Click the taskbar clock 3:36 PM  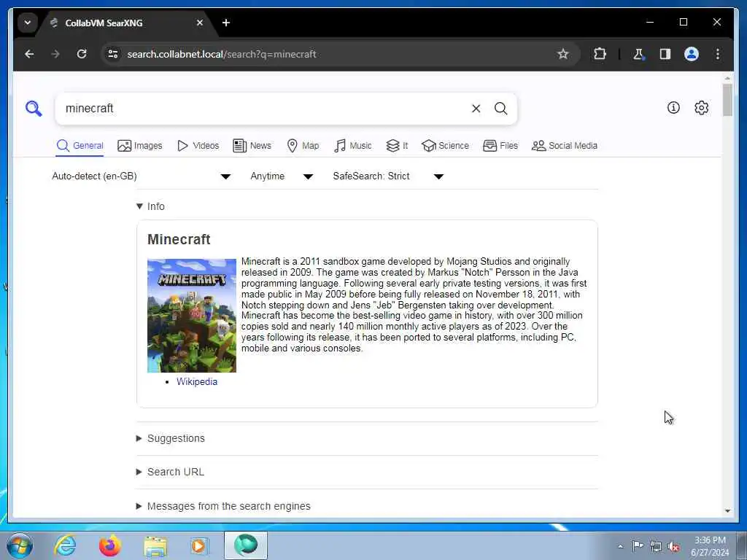[710, 546]
